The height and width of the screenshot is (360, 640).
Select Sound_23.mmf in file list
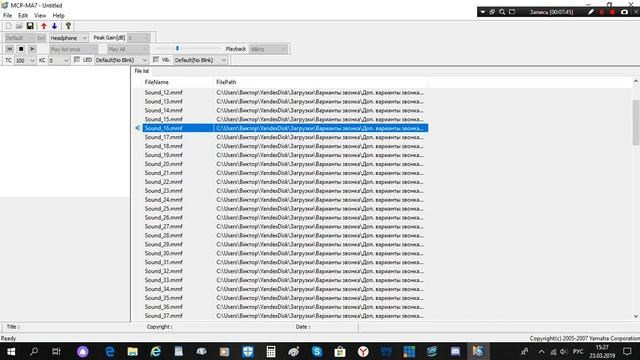click(x=163, y=191)
